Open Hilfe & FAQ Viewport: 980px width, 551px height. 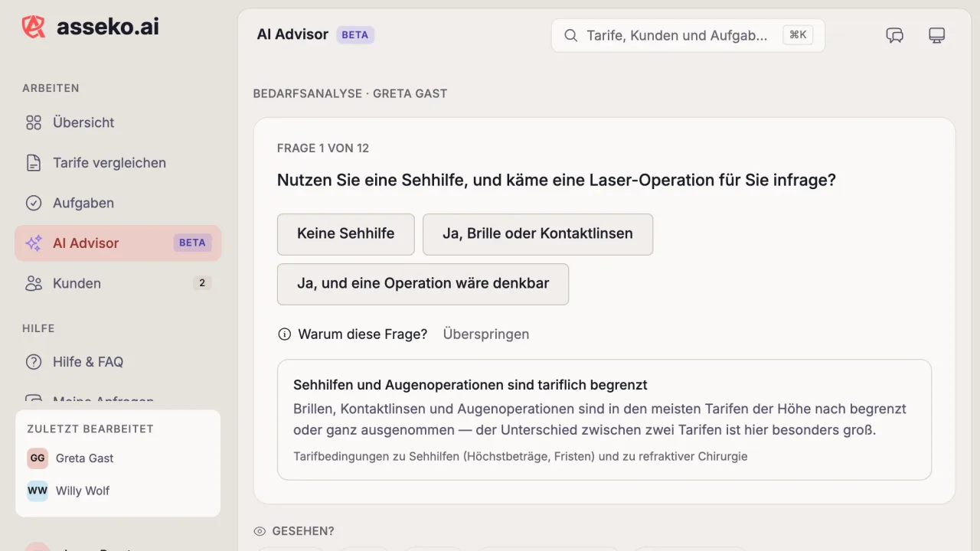118,362
